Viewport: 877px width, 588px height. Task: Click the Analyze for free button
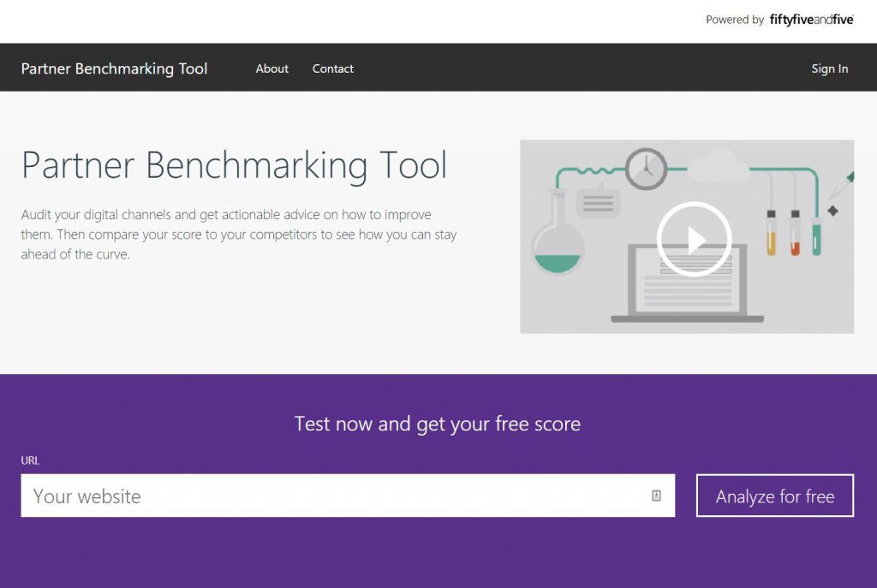(774, 496)
